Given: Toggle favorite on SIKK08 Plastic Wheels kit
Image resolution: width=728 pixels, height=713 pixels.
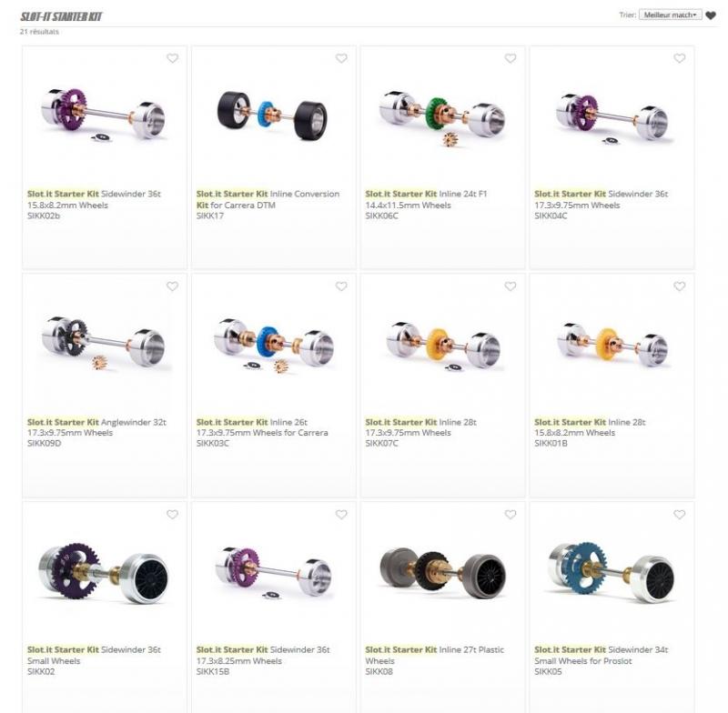Looking at the screenshot, I should [511, 515].
